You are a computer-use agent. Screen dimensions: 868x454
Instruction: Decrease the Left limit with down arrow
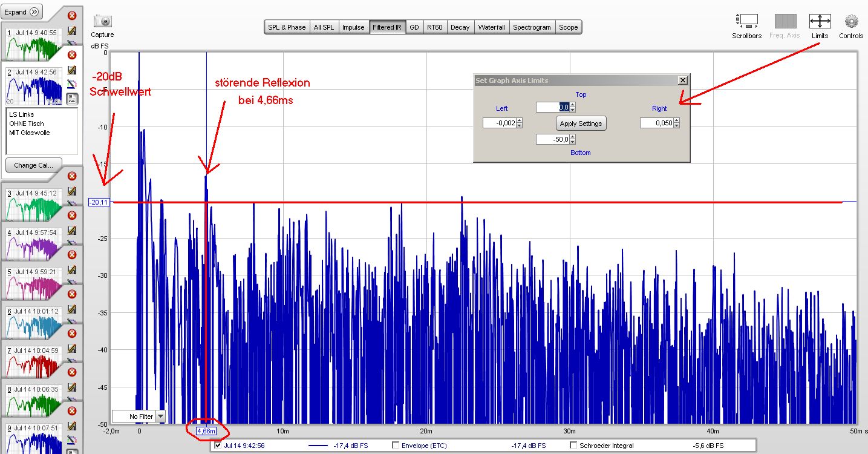519,126
